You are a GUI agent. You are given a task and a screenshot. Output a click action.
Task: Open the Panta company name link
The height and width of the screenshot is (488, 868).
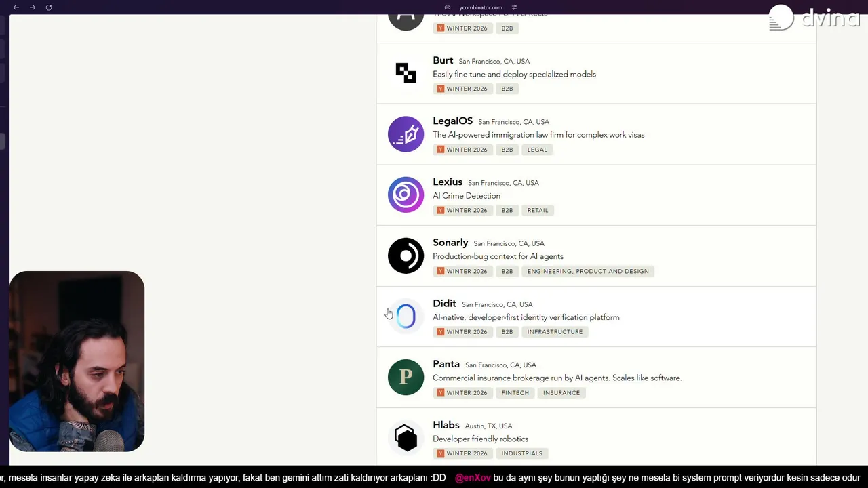point(446,364)
